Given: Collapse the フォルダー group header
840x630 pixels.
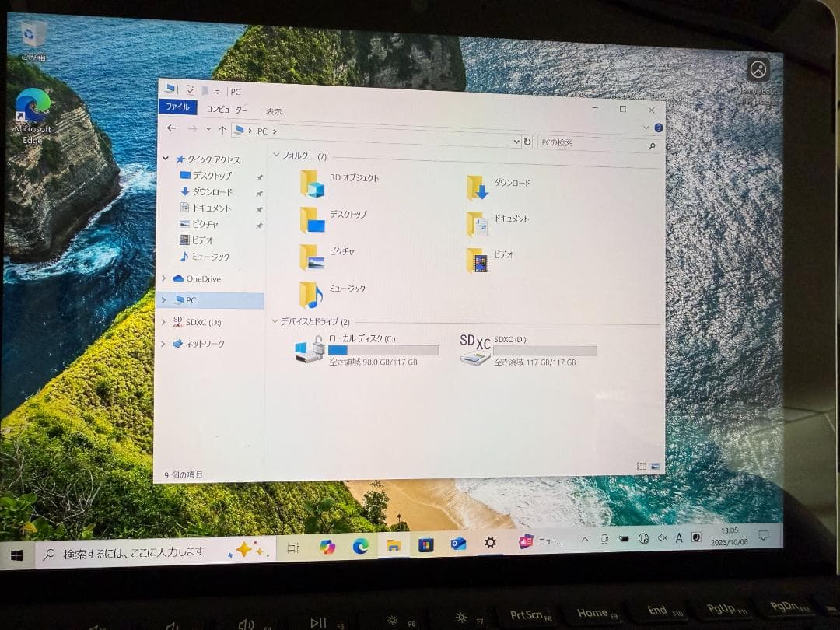Looking at the screenshot, I should (x=276, y=156).
